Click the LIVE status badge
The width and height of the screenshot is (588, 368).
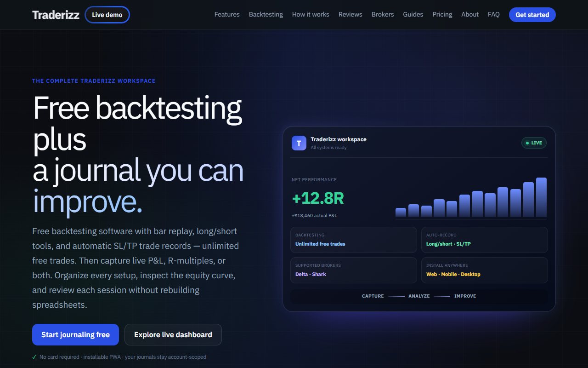(x=534, y=143)
